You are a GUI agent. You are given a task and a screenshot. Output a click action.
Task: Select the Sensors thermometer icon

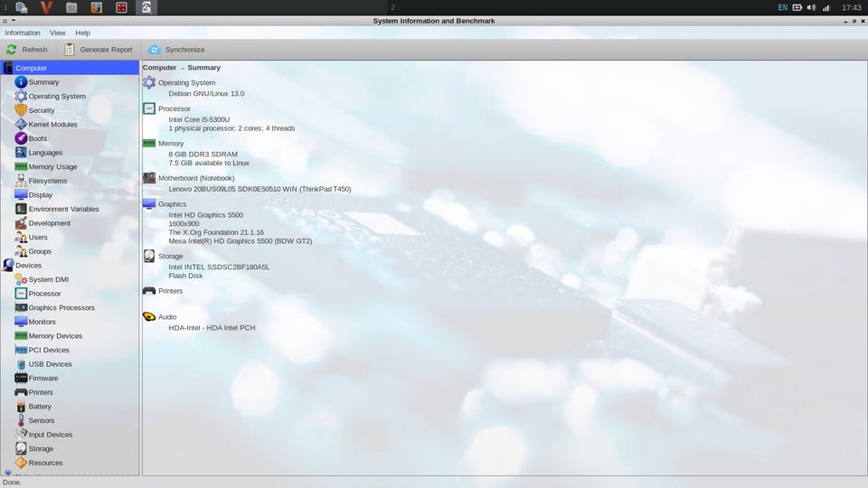click(x=21, y=421)
